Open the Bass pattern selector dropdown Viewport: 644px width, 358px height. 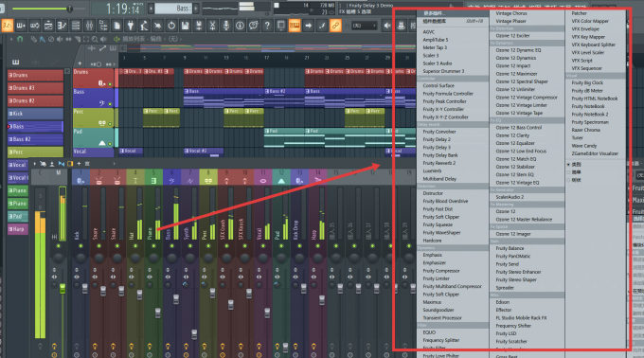173,9
